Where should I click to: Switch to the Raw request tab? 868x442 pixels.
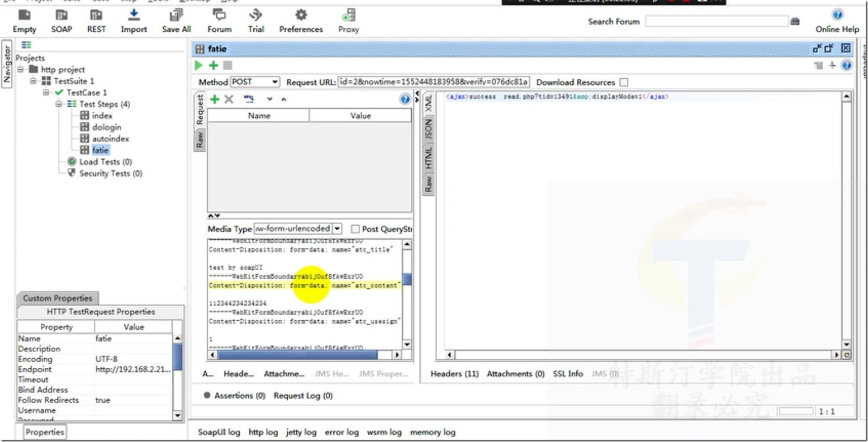(200, 139)
